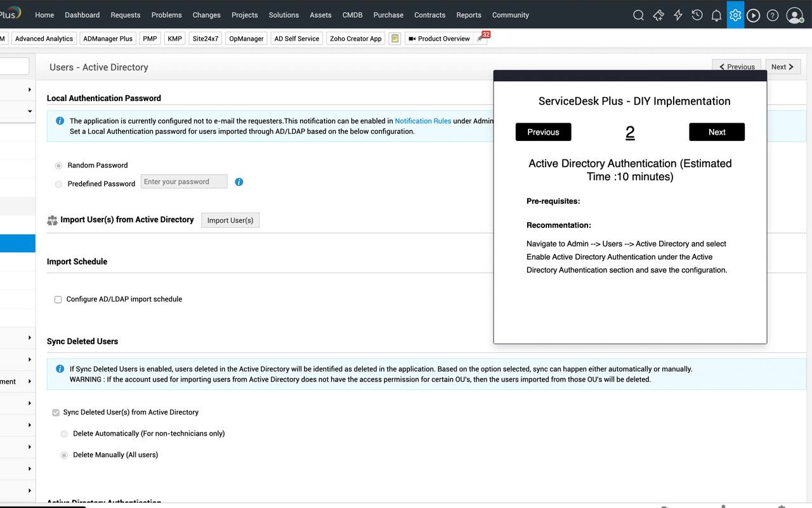Open the CMDB tab
This screenshot has width=812, height=508.
coord(353,15)
